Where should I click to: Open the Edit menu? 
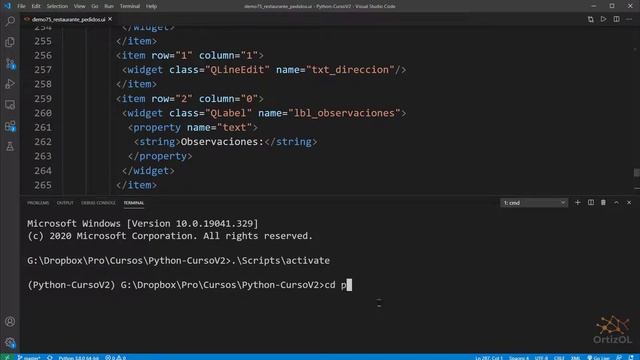click(36, 6)
